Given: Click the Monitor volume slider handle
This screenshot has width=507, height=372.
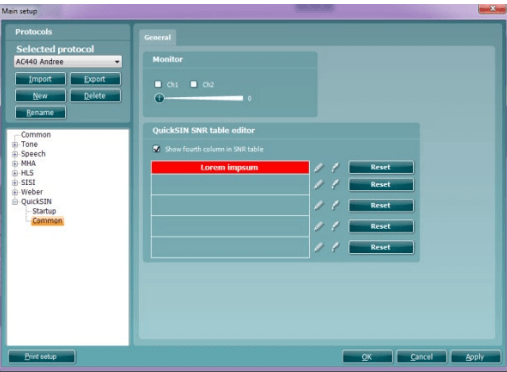Looking at the screenshot, I should tap(159, 98).
